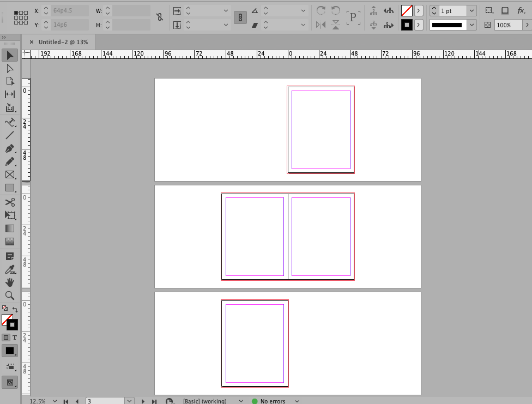The image size is (532, 404).
Task: Expand the stroke color options arrow
Action: 418,25
